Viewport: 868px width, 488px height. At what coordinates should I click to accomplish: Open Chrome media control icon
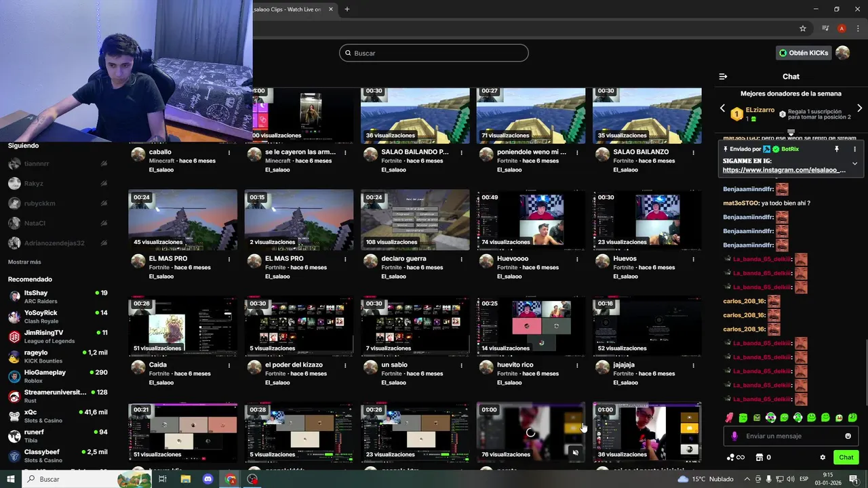click(825, 28)
